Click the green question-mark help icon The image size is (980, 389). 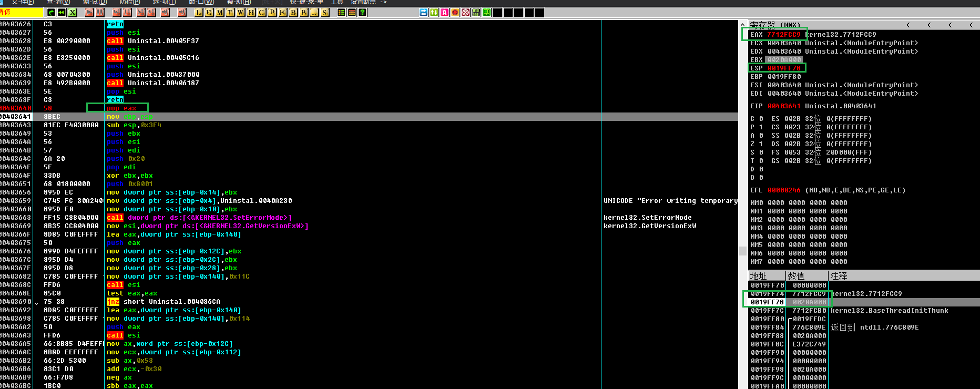coord(362,13)
